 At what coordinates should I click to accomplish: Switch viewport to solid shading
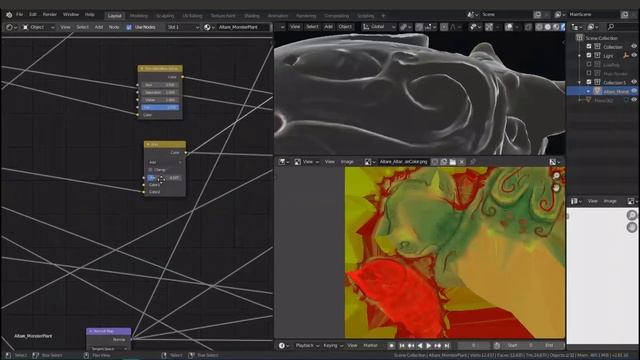pos(548,27)
